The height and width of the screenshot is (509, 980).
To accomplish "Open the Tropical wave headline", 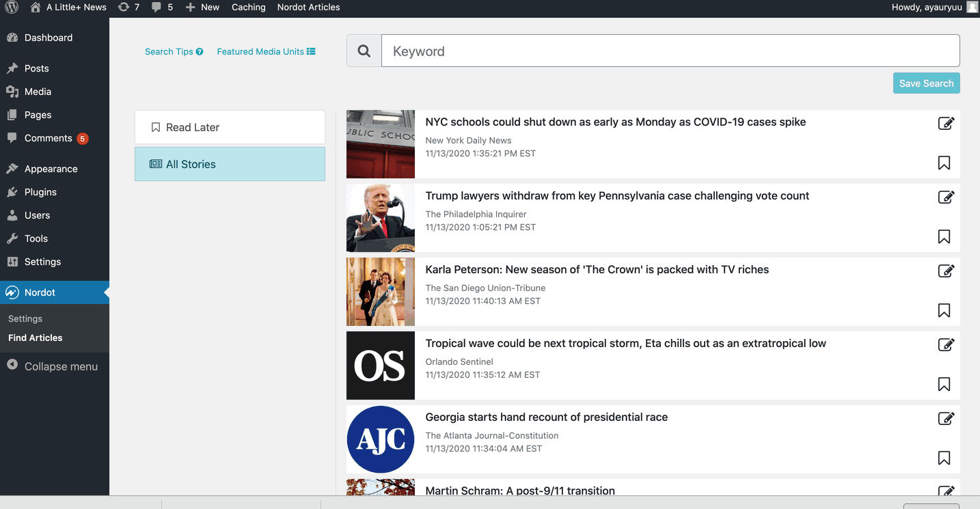I will point(626,344).
